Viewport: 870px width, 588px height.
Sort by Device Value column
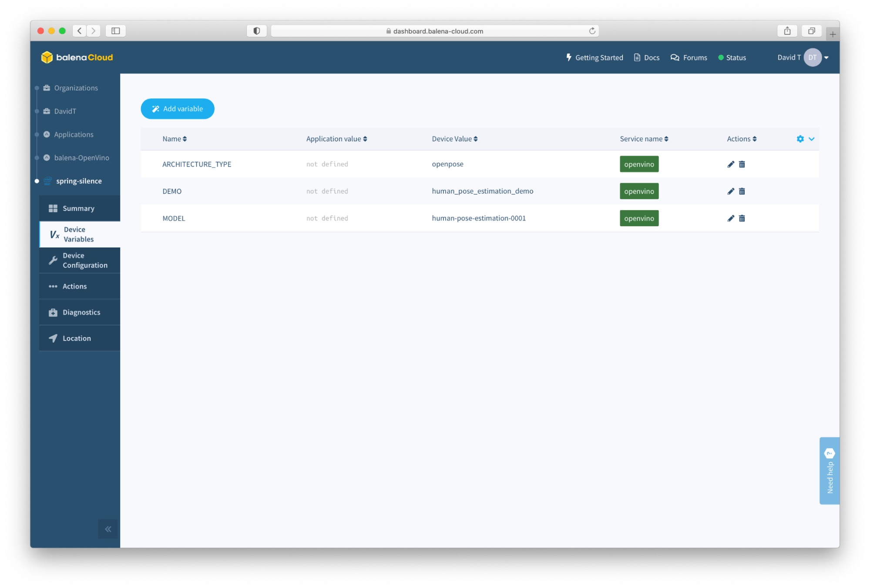(x=454, y=139)
